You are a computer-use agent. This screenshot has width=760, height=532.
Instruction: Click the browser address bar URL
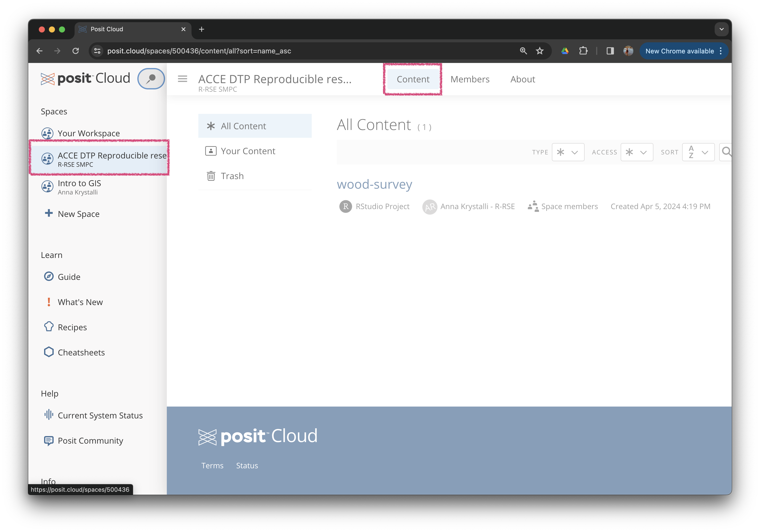pos(199,51)
